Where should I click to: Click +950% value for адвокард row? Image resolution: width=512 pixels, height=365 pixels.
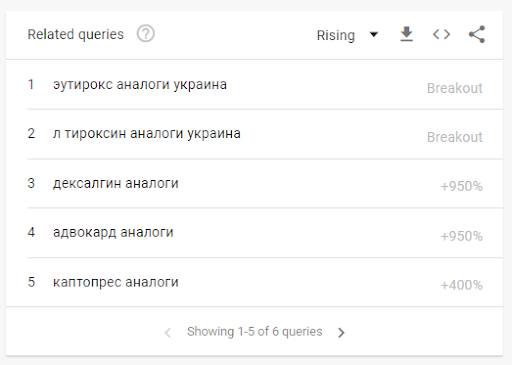point(462,236)
